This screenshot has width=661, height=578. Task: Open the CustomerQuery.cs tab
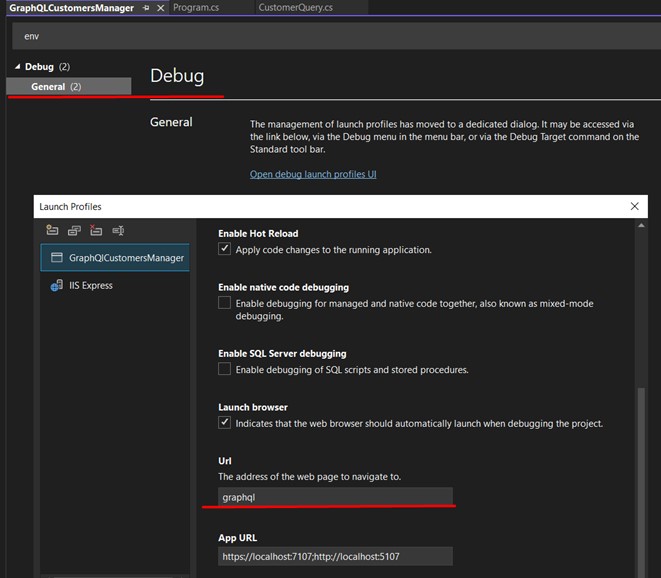point(295,8)
